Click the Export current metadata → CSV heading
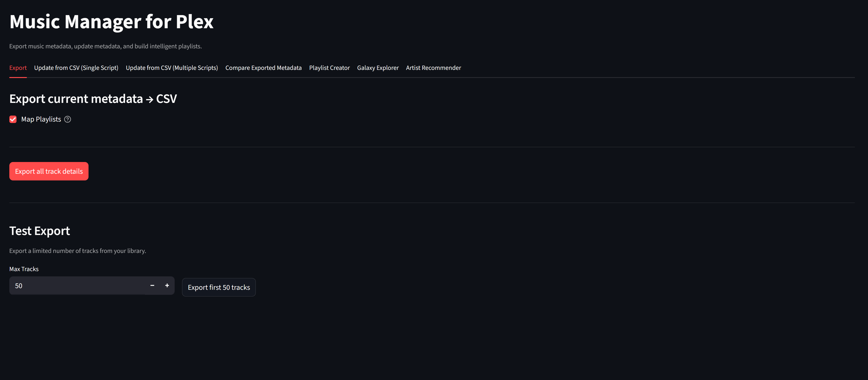This screenshot has width=868, height=380. click(x=93, y=99)
